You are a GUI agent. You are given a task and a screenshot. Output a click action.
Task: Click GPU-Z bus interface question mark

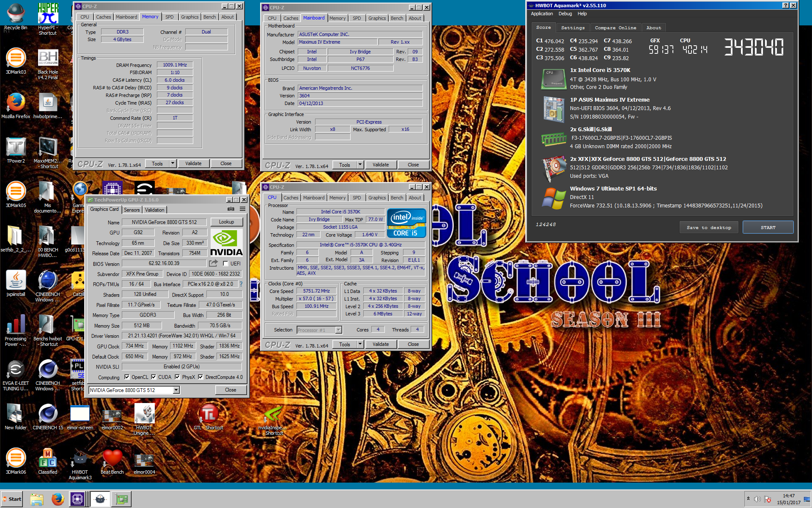[x=241, y=284]
